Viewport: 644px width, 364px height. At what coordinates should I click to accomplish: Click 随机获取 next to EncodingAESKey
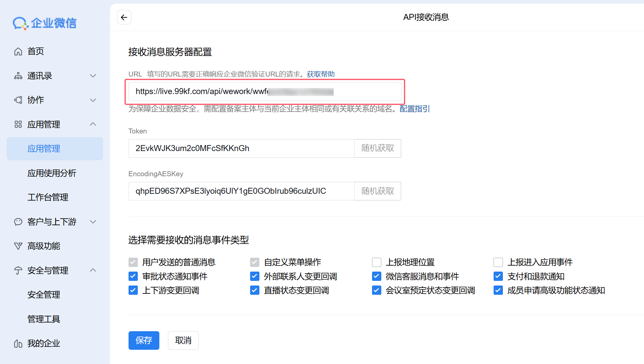[x=378, y=191]
